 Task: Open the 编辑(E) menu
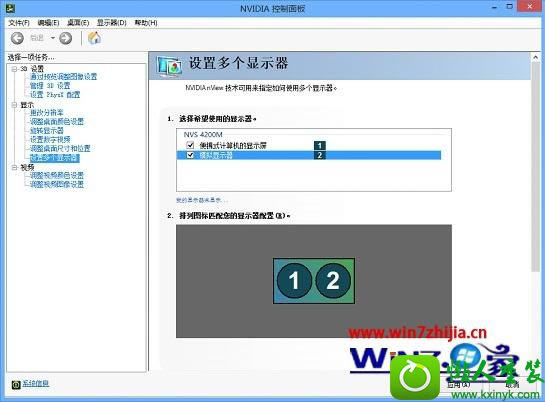pos(48,23)
